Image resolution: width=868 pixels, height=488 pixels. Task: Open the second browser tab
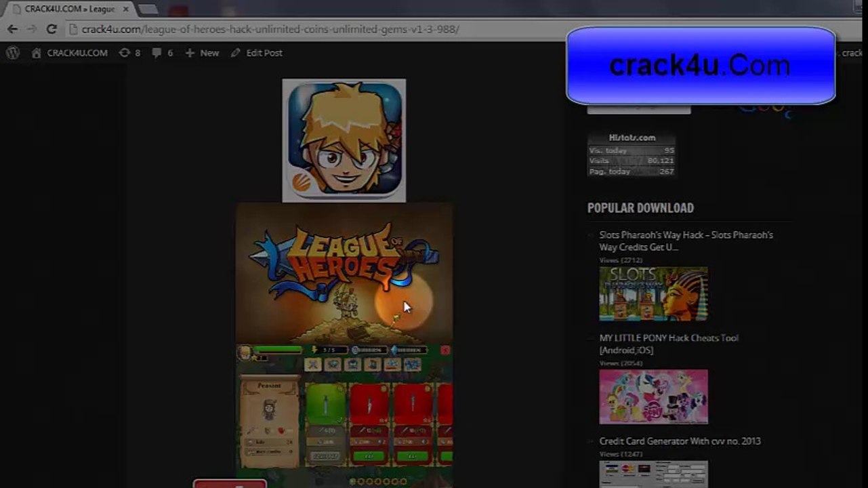pos(148,9)
